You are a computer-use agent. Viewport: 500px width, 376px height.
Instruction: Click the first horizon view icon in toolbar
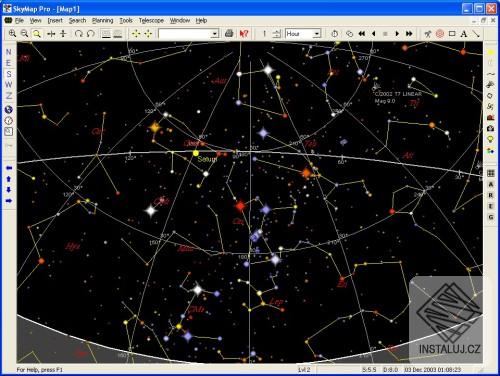click(106, 34)
